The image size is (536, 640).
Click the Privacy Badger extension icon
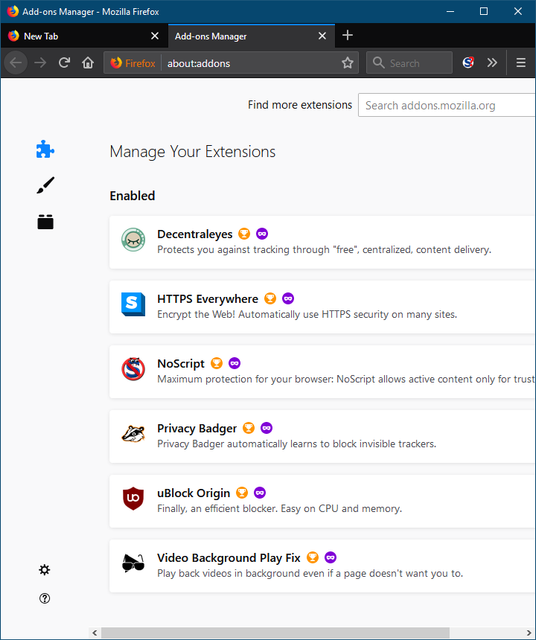click(x=133, y=434)
